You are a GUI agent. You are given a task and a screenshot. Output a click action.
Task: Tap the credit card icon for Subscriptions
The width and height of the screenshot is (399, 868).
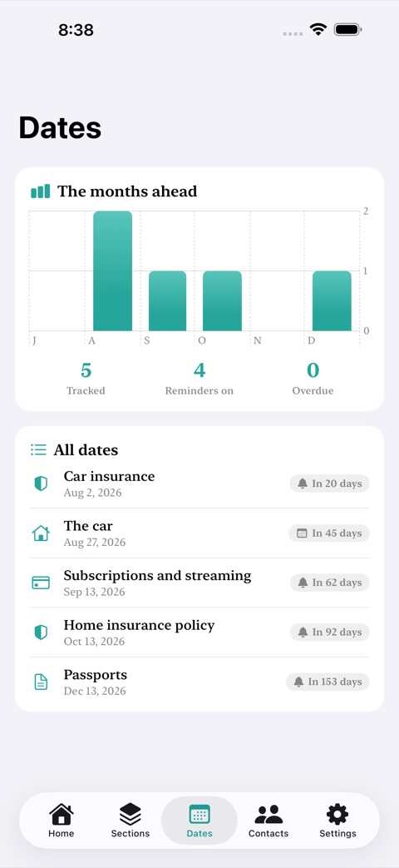coord(41,583)
